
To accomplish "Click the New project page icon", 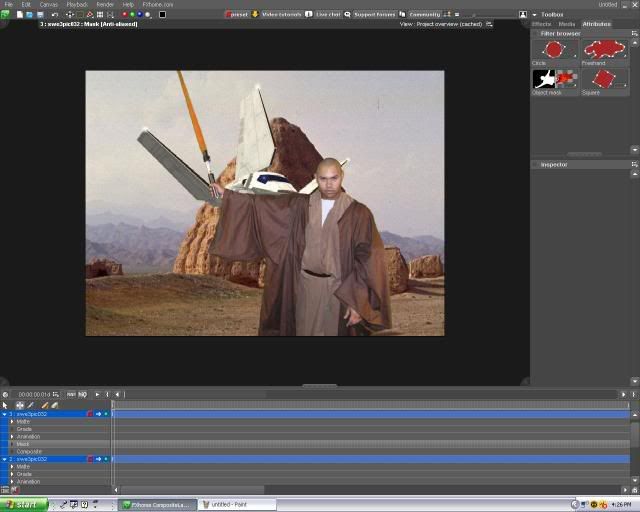I will click(x=20, y=15).
